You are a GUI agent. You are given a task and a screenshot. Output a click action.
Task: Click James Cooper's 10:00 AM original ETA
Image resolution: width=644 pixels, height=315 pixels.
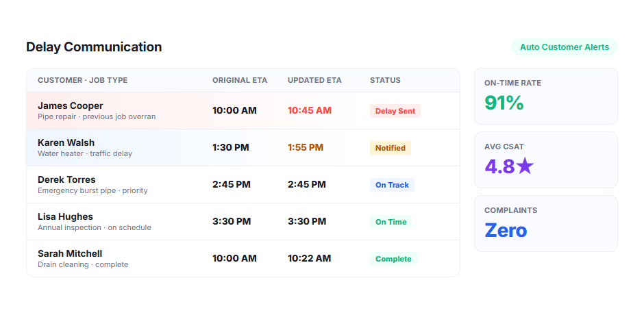pyautogui.click(x=234, y=110)
